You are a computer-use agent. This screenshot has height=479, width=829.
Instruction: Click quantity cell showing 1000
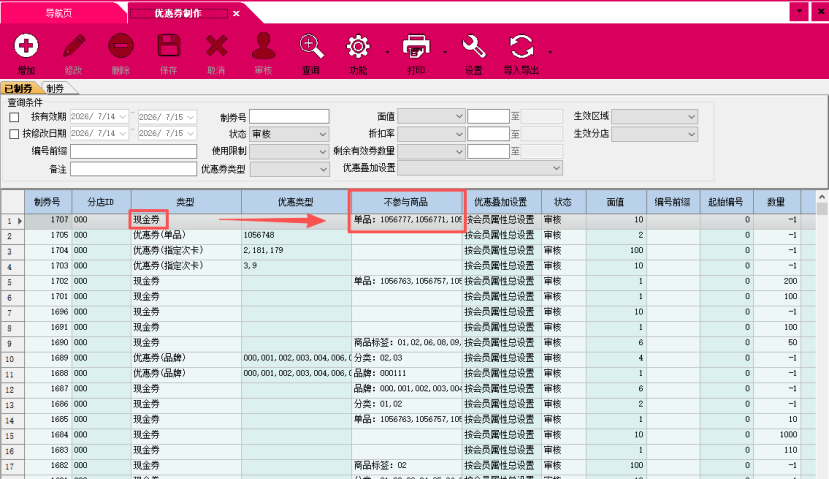[776, 435]
